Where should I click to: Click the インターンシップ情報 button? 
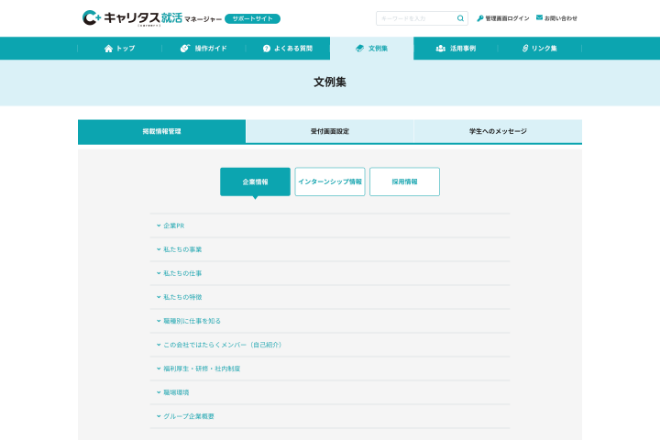[330, 182]
